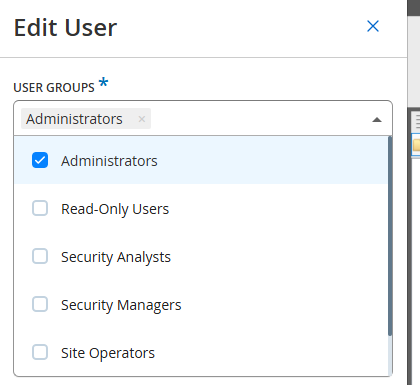Image resolution: width=420 pixels, height=385 pixels.
Task: Click the yellow folder icon at right edge
Action: click(x=416, y=145)
